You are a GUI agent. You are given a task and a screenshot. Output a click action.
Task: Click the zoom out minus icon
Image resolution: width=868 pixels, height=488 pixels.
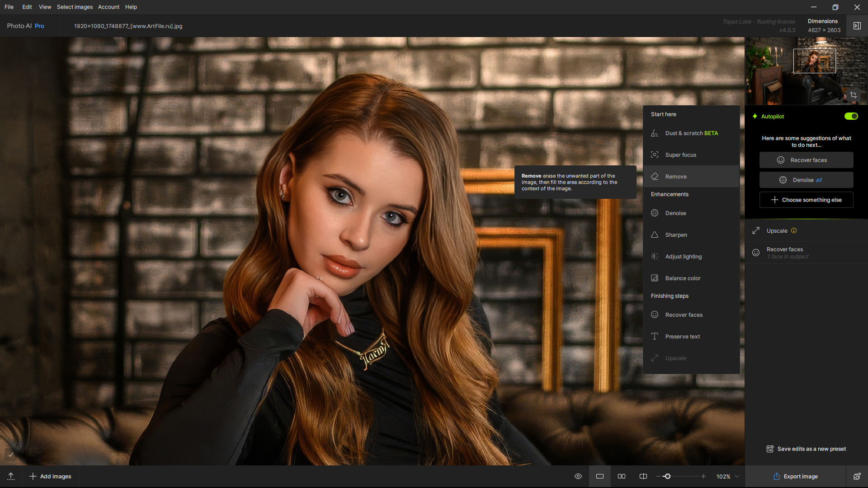coord(658,476)
